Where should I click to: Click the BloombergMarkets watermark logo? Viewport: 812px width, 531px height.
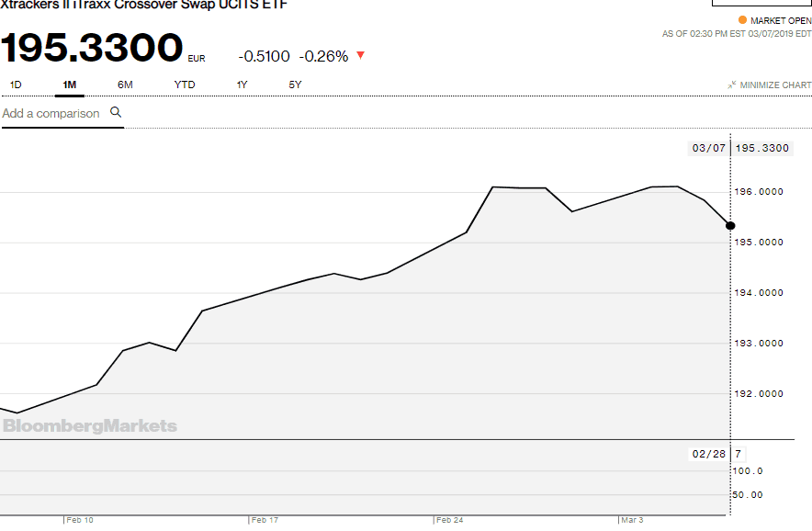click(x=90, y=426)
